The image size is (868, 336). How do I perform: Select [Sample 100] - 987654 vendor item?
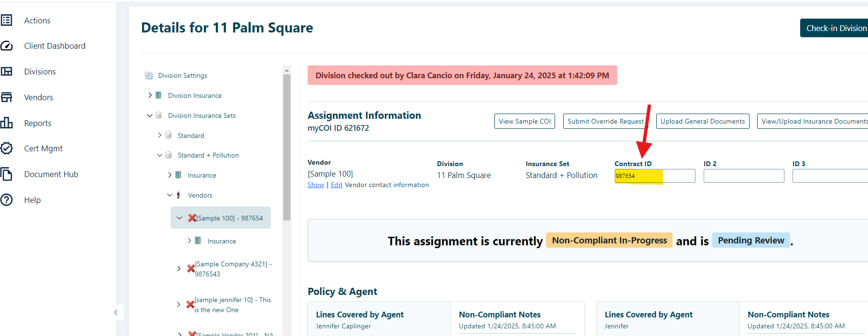229,218
